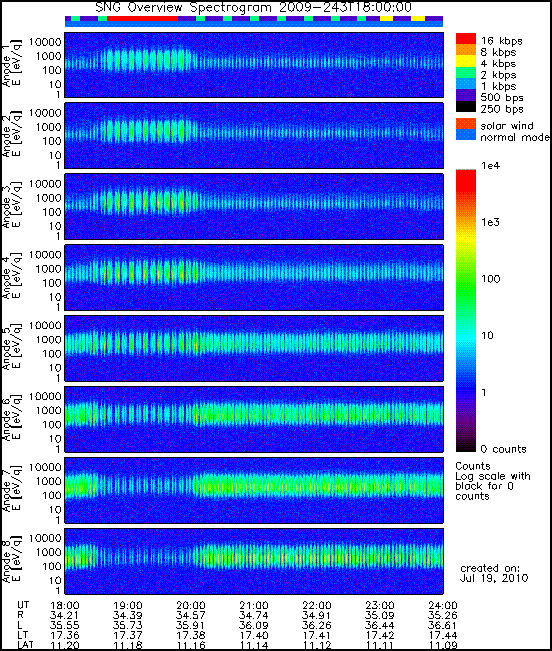
Task: Click the 1e3 color scale label
Action: click(x=490, y=222)
